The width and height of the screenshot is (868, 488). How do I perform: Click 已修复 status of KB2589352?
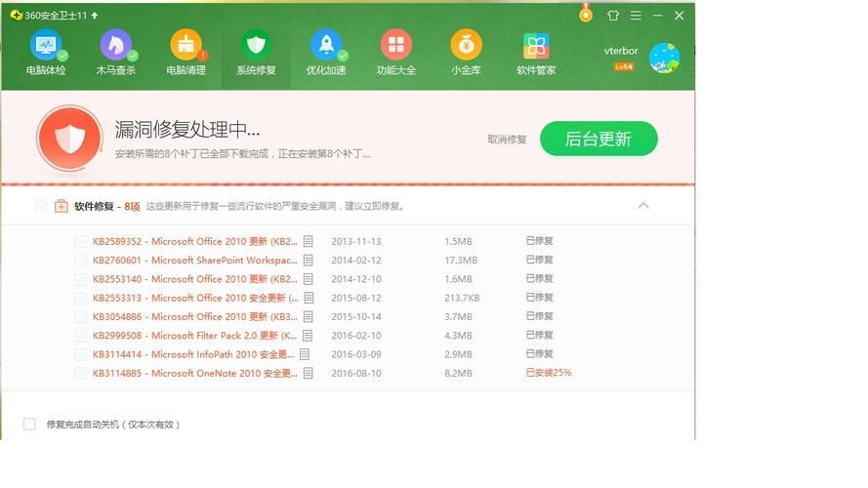(540, 241)
